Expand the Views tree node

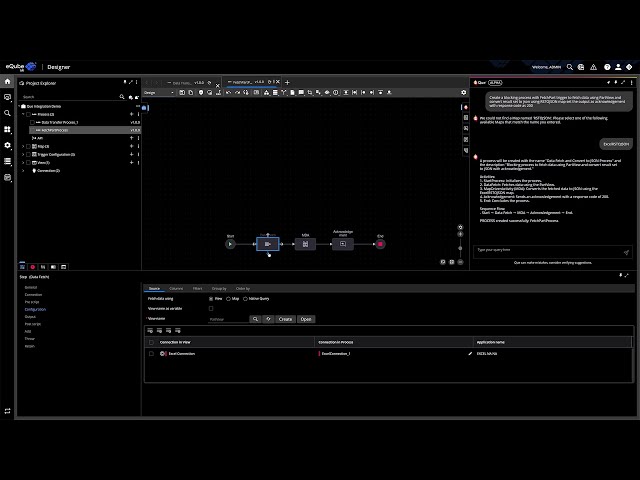[23, 162]
